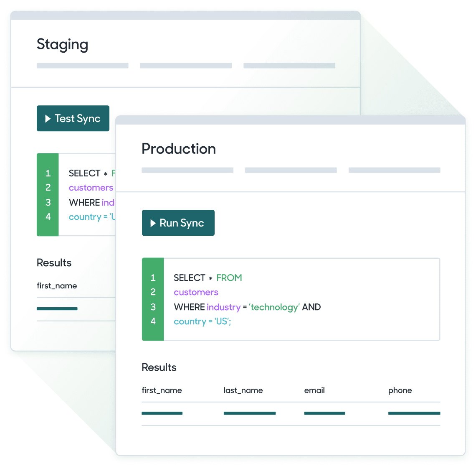
Task: Click the result row bar under phone
Action: 414,413
